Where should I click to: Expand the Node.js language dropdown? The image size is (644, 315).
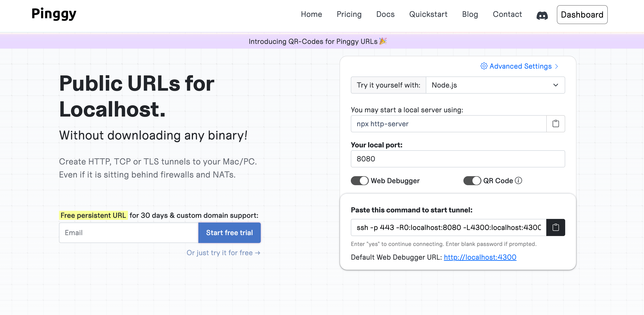pos(495,85)
